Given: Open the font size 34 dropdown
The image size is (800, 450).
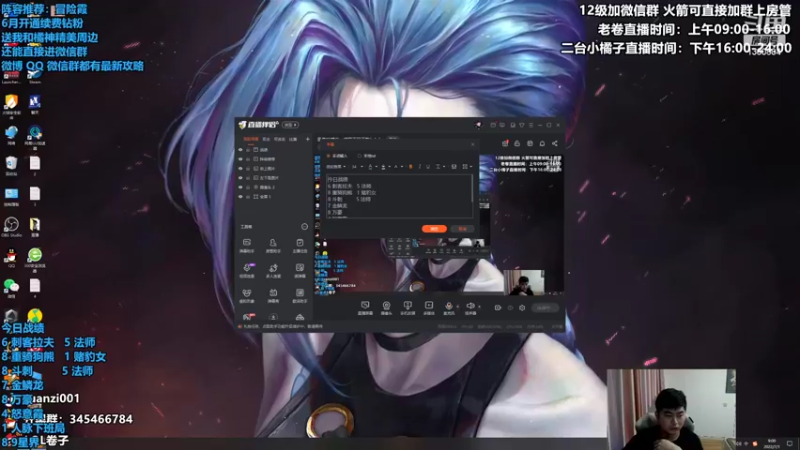Looking at the screenshot, I should pos(357,166).
